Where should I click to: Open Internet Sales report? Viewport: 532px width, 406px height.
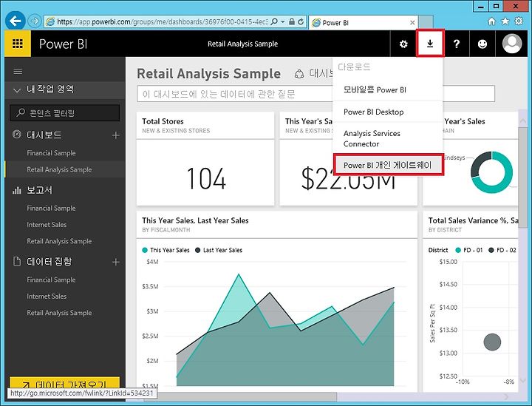point(47,225)
